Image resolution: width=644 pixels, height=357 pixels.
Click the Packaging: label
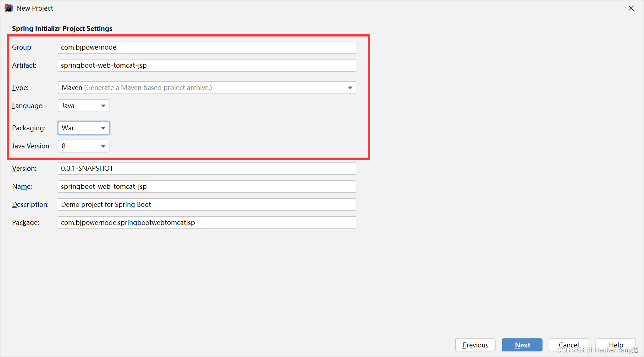[x=29, y=128]
